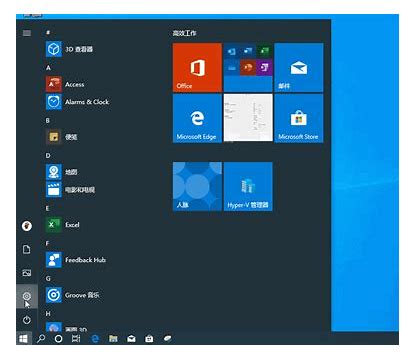Image resolution: width=416 pixels, height=360 pixels.
Task: Click the Microsoft Edge tile
Action: pos(197,118)
